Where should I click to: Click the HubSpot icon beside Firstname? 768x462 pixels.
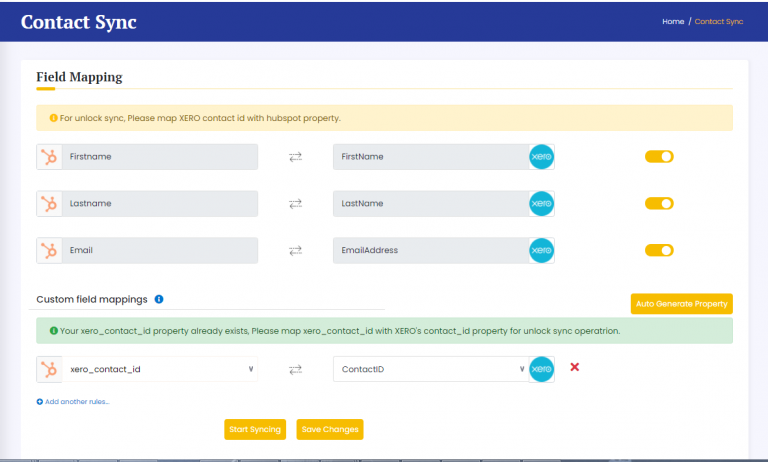pyautogui.click(x=48, y=157)
